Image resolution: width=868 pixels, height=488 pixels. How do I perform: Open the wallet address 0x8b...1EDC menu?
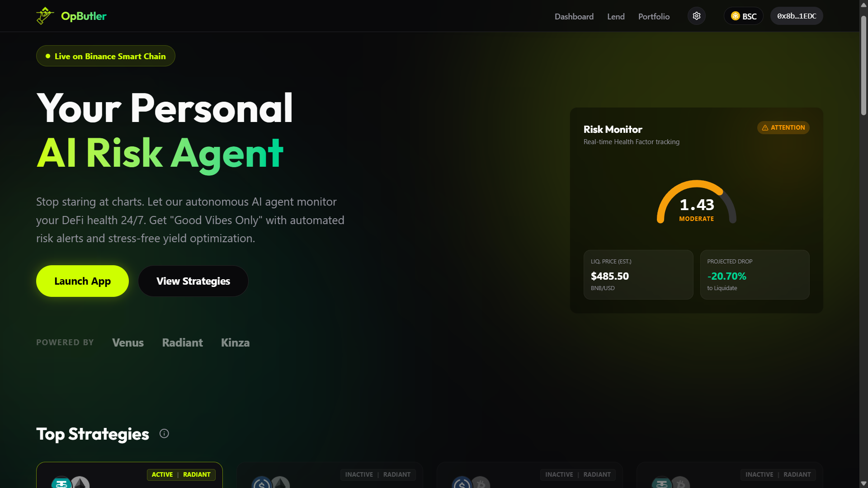point(796,16)
